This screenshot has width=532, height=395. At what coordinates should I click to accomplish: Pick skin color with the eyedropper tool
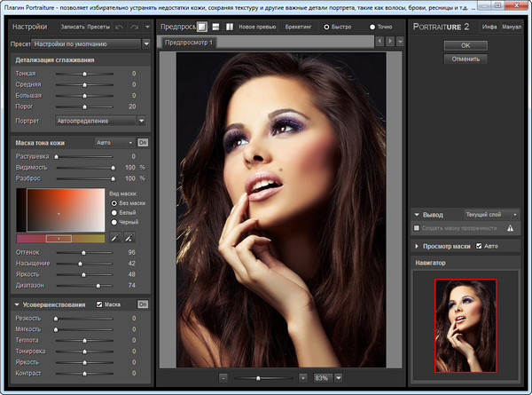114,238
